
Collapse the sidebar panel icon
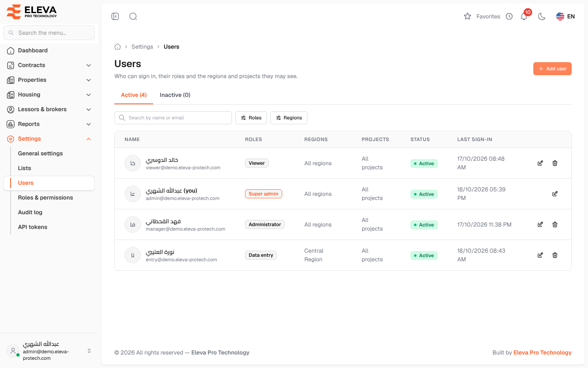[115, 16]
